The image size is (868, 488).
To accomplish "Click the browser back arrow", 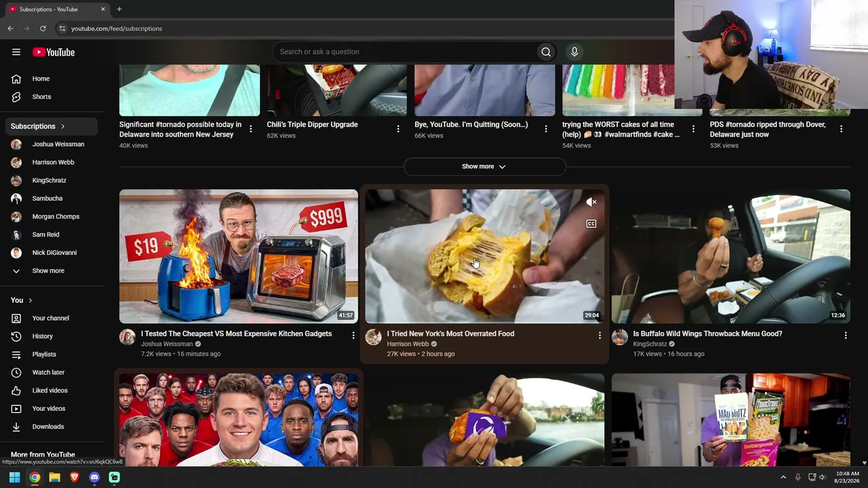I will tap(10, 28).
